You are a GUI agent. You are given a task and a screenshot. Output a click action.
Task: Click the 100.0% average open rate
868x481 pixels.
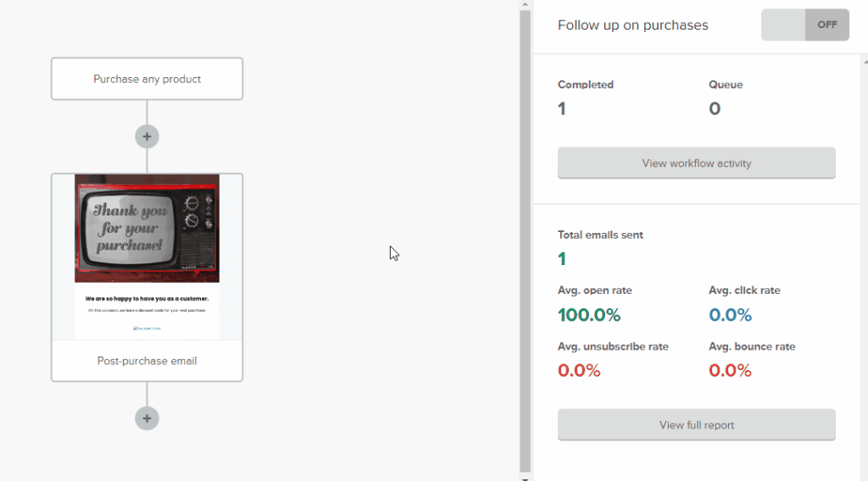589,315
